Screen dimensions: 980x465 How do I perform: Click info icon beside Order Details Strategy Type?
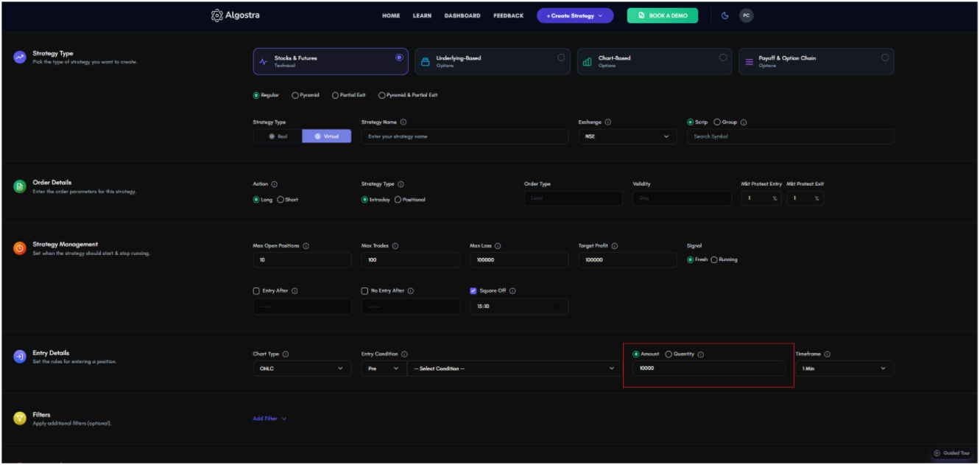401,184
